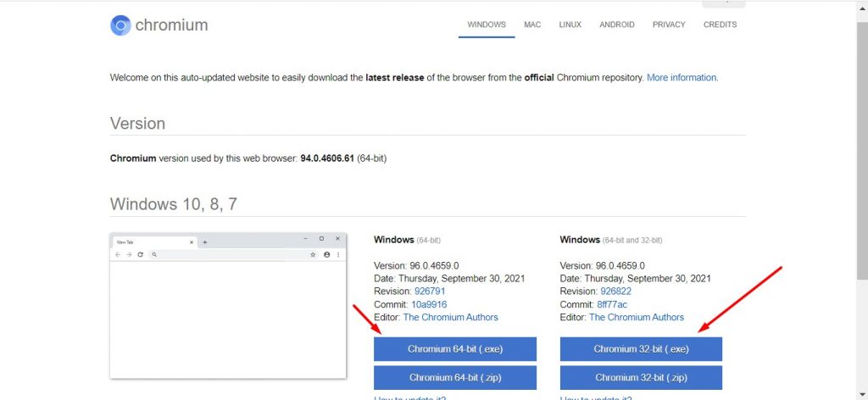Open The Chromium Authors link under 32-bit

[637, 318]
